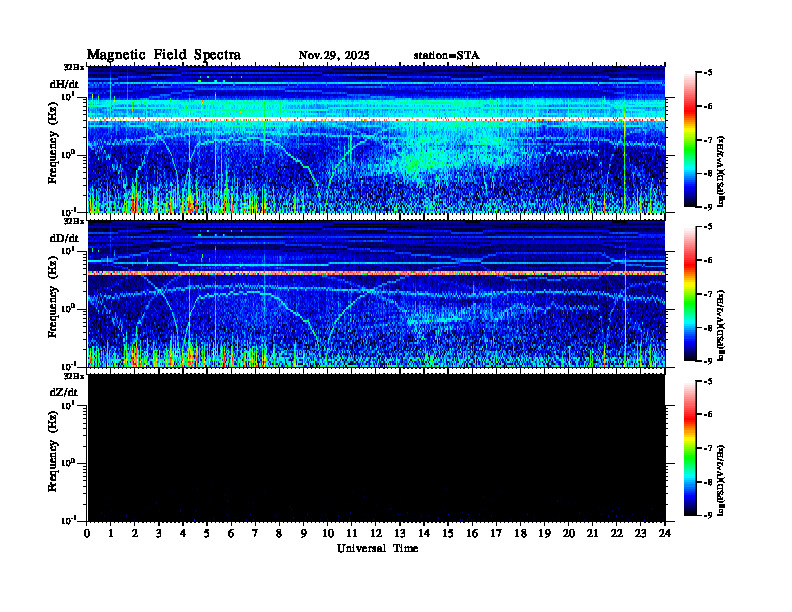Click the black dZ/dt spectrogram plot

point(376,448)
